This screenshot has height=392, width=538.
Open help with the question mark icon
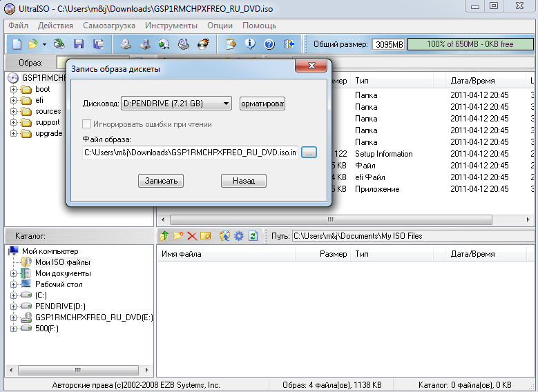point(269,44)
